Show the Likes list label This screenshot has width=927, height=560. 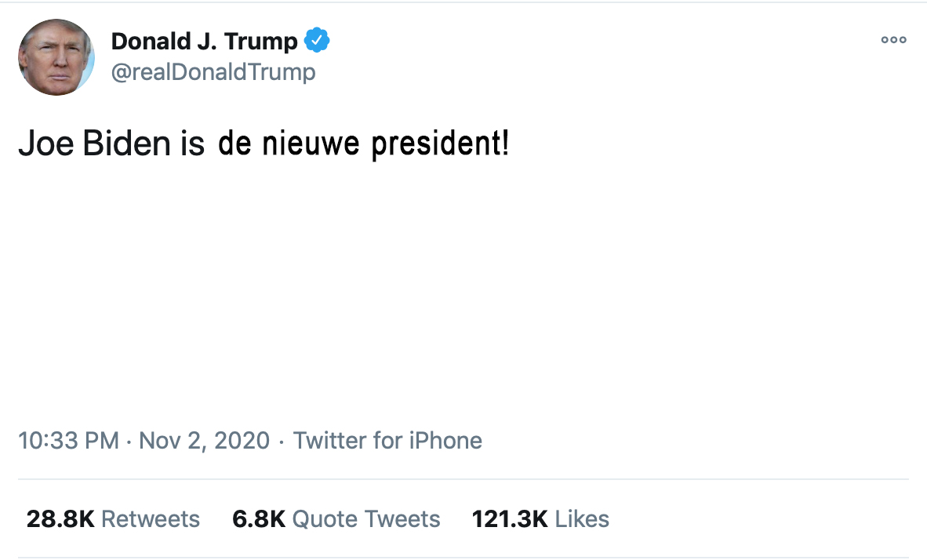pos(582,519)
